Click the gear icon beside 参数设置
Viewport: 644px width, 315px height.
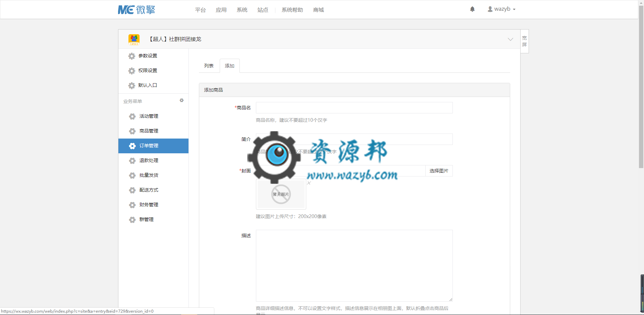[x=132, y=56]
